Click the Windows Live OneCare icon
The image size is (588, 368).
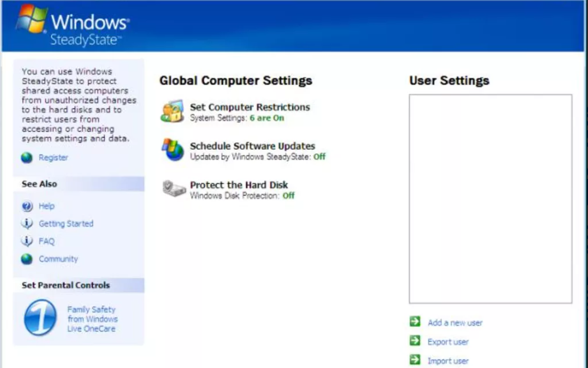coord(41,318)
